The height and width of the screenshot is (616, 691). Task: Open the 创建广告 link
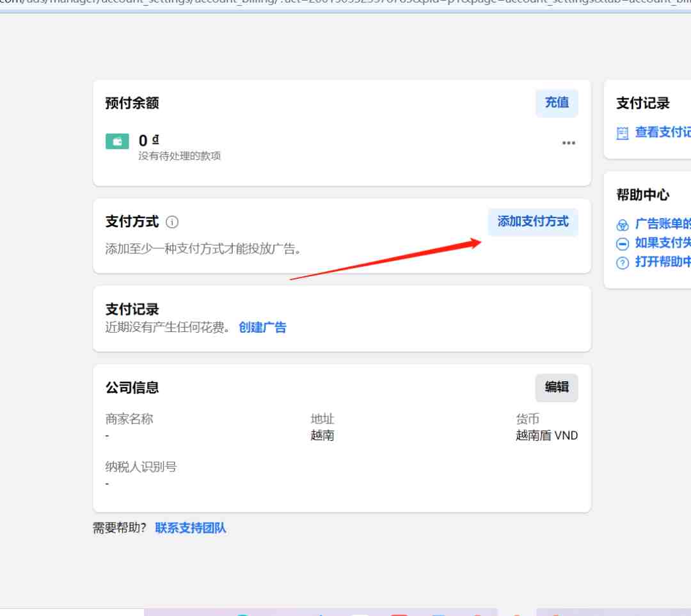(x=262, y=328)
